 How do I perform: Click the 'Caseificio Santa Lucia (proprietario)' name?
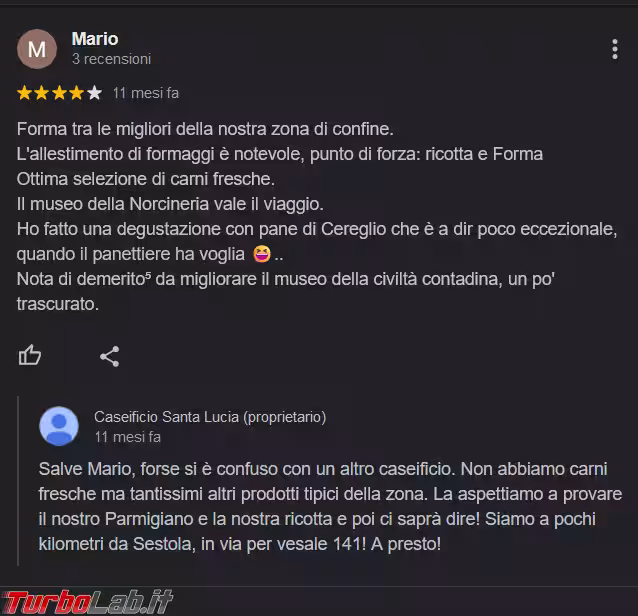click(x=210, y=417)
